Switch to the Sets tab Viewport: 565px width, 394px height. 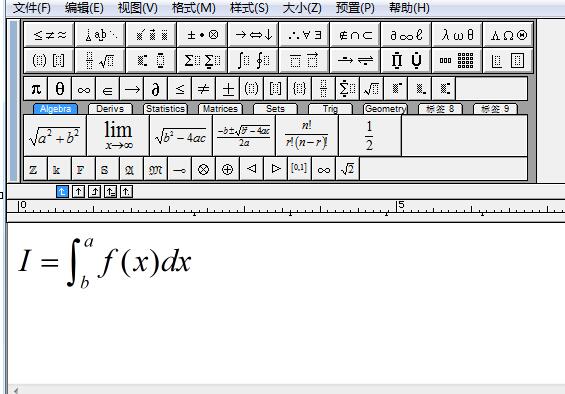click(x=275, y=109)
